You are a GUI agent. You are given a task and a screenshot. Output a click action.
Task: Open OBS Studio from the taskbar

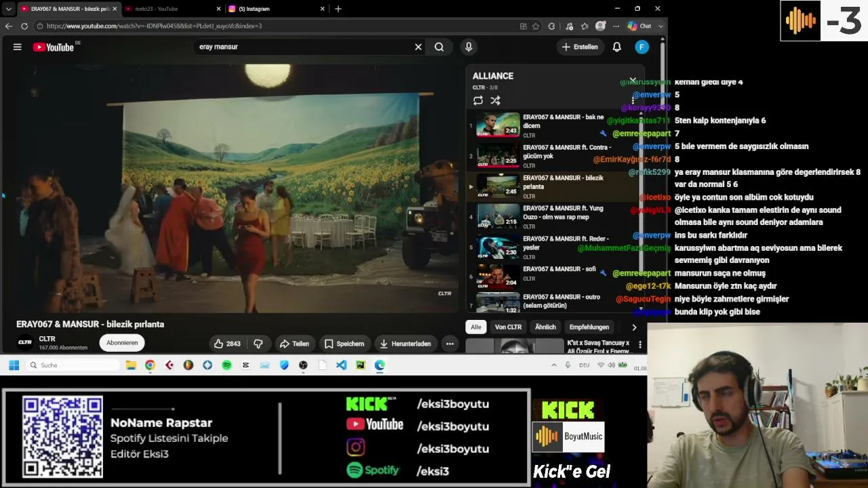pyautogui.click(x=303, y=365)
